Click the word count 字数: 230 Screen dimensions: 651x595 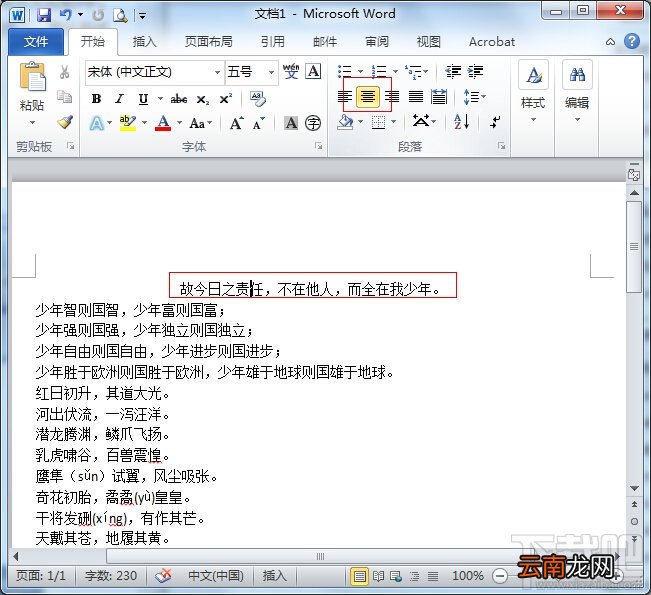pos(111,575)
